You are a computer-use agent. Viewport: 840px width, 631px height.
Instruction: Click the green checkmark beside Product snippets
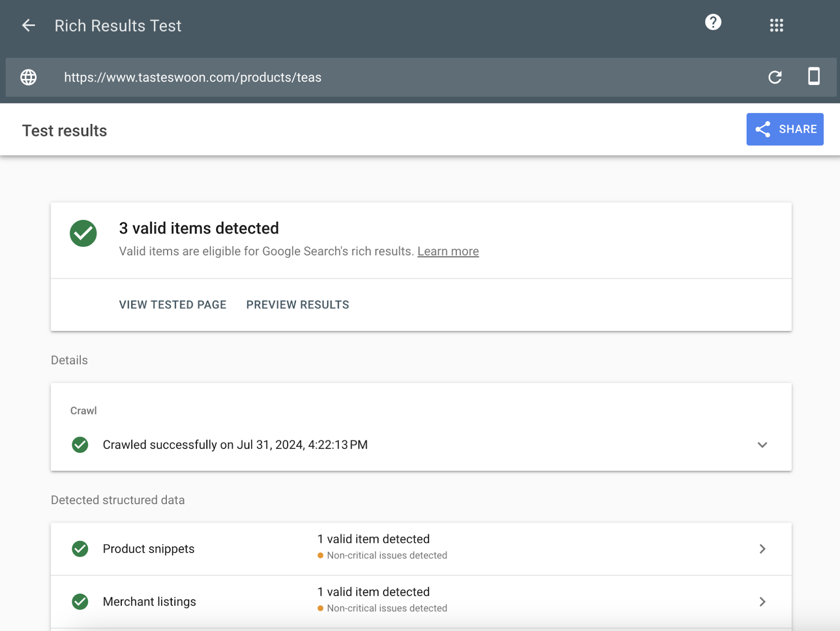pos(80,549)
